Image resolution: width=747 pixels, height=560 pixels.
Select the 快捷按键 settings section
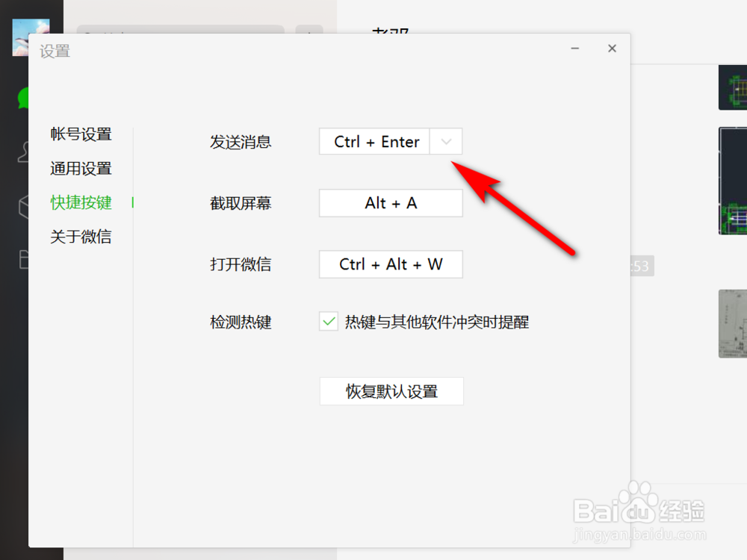point(79,202)
